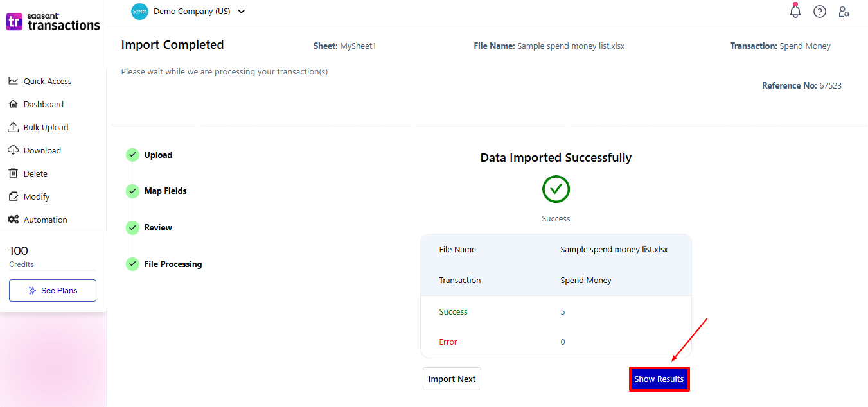Screen dimensions: 868x407
Task: Click the notification bell icon
Action: click(x=795, y=12)
